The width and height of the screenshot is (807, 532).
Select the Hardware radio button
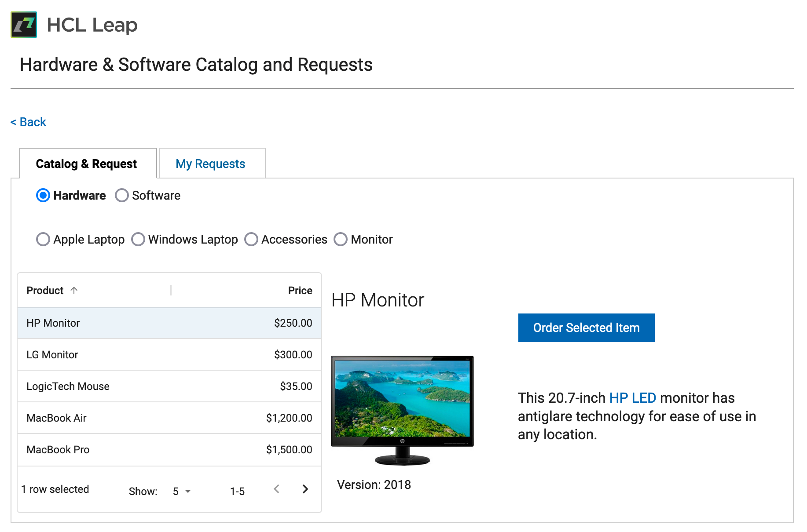[x=43, y=195]
